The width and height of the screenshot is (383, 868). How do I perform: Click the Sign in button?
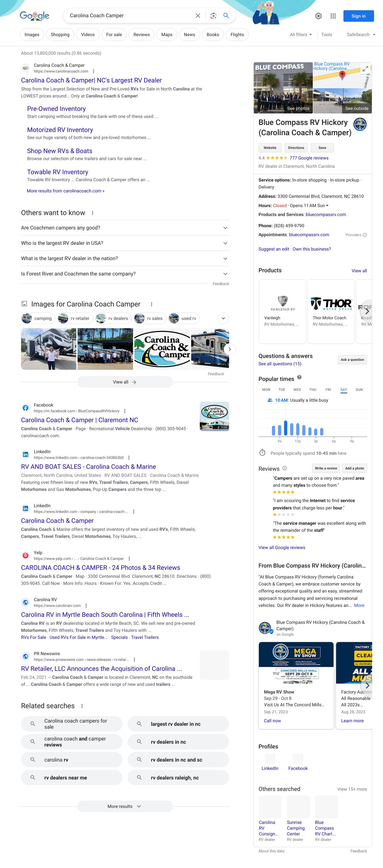(x=358, y=16)
